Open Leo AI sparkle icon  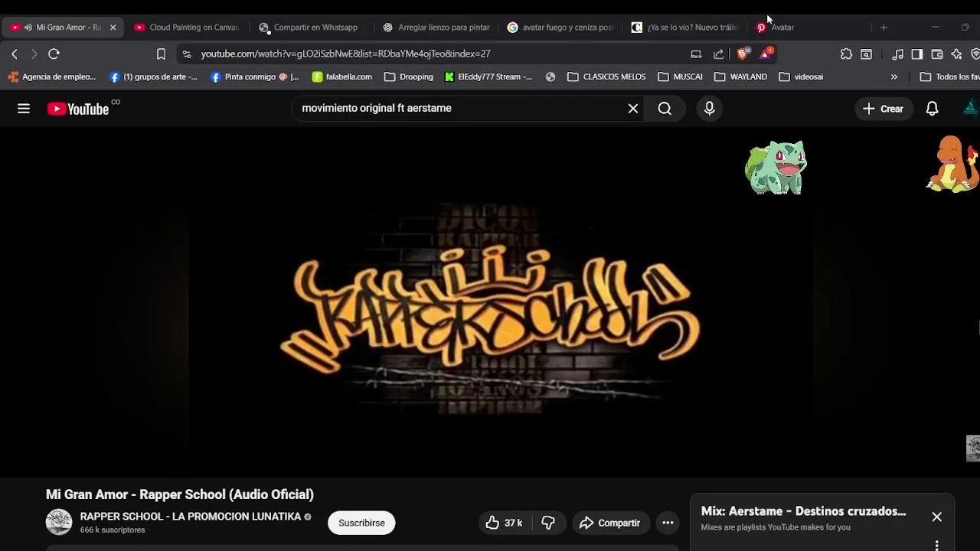point(956,54)
